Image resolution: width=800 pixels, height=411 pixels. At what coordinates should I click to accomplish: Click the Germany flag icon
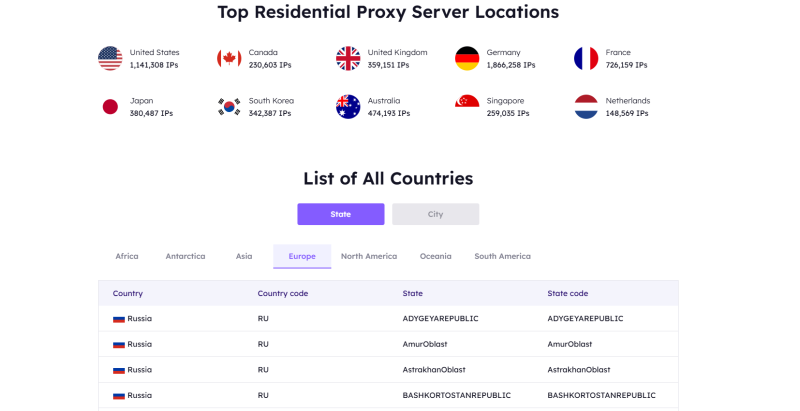[x=467, y=58]
